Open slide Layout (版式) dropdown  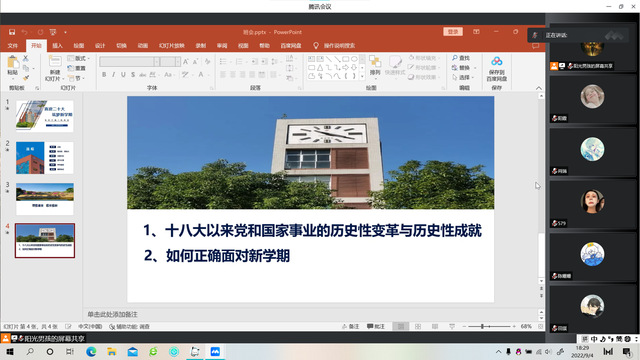pyautogui.click(x=78, y=58)
